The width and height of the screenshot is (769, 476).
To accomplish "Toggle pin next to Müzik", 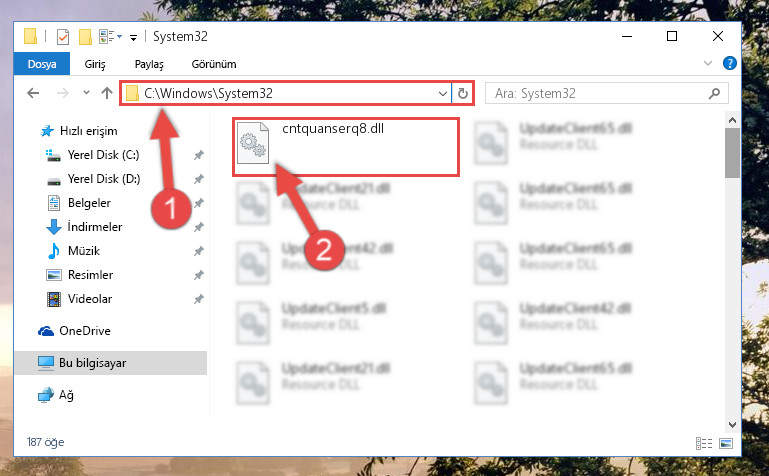I will coord(198,251).
